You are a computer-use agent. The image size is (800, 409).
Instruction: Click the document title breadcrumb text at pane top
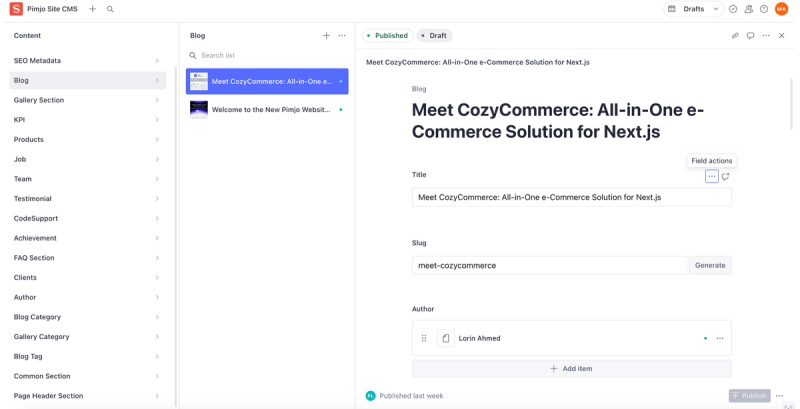pos(478,62)
